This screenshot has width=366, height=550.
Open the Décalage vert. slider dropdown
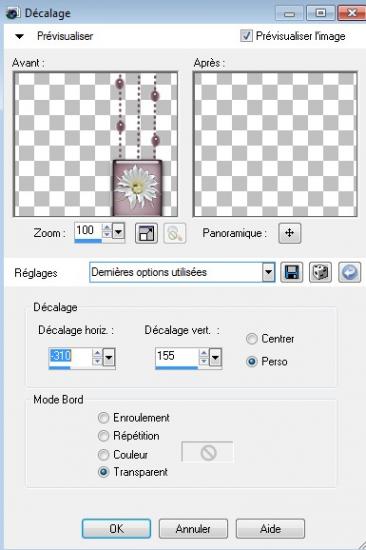point(215,357)
